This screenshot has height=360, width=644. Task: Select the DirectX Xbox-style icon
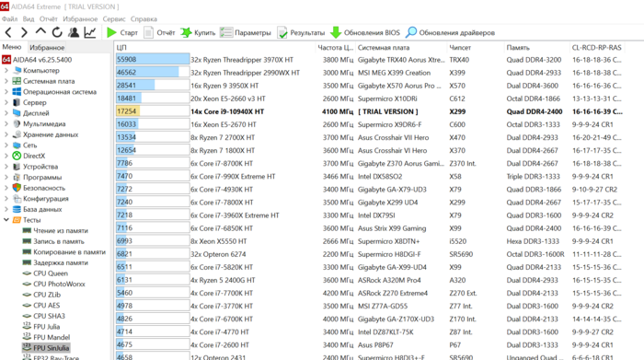[17, 156]
